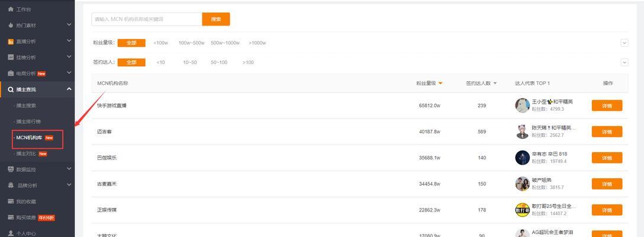
Task: Click the 播主查找 magnifier icon
Action: [11, 89]
